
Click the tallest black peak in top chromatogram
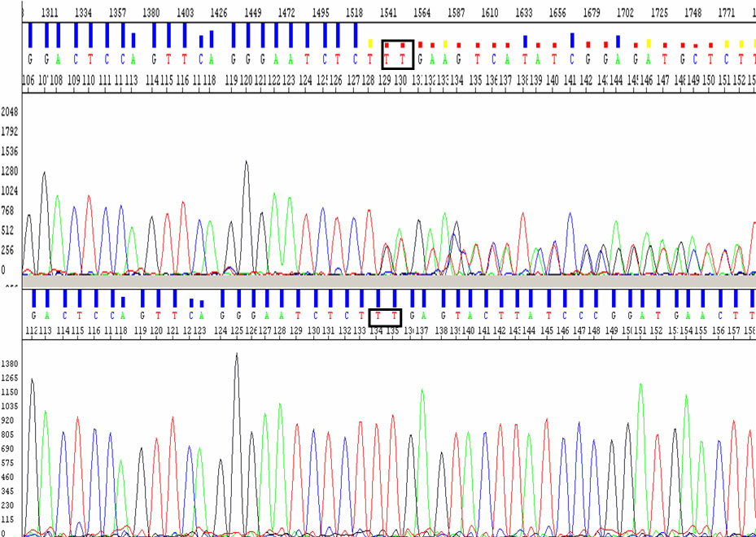[x=246, y=163]
